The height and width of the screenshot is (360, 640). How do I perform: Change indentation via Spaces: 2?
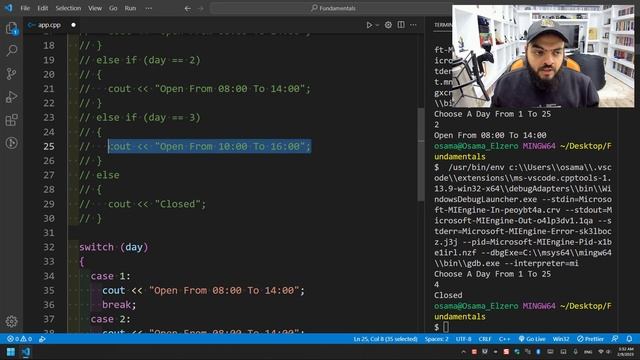coord(436,339)
